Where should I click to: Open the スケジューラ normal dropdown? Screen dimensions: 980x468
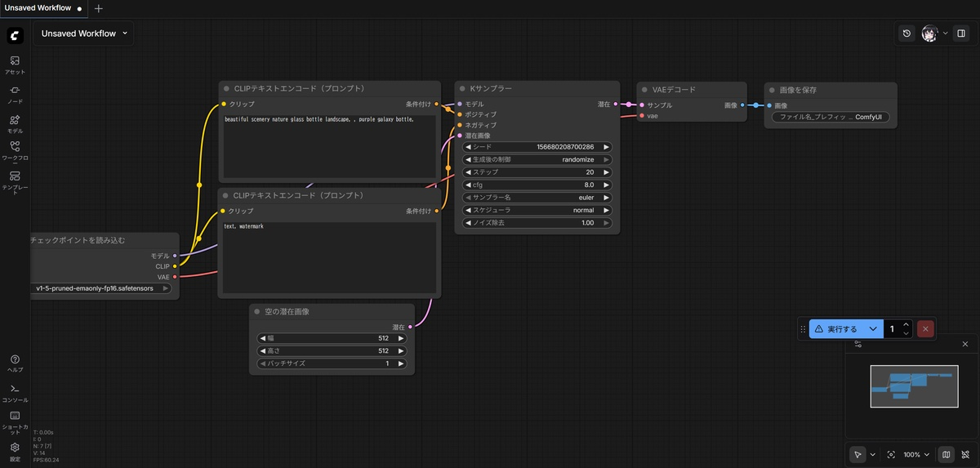point(537,210)
